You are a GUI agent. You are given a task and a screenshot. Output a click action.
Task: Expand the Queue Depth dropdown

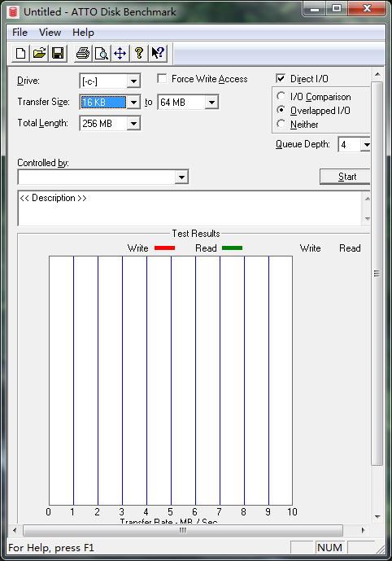coord(366,145)
